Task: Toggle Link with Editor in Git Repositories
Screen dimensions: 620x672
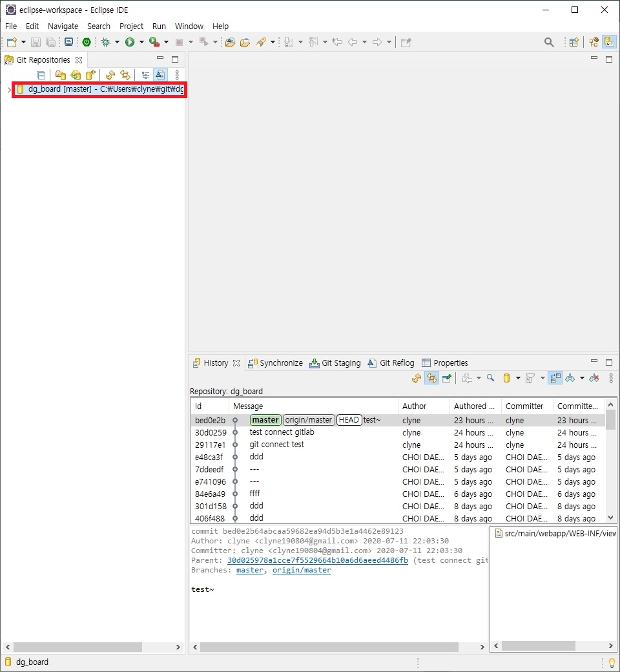Action: 125,76
